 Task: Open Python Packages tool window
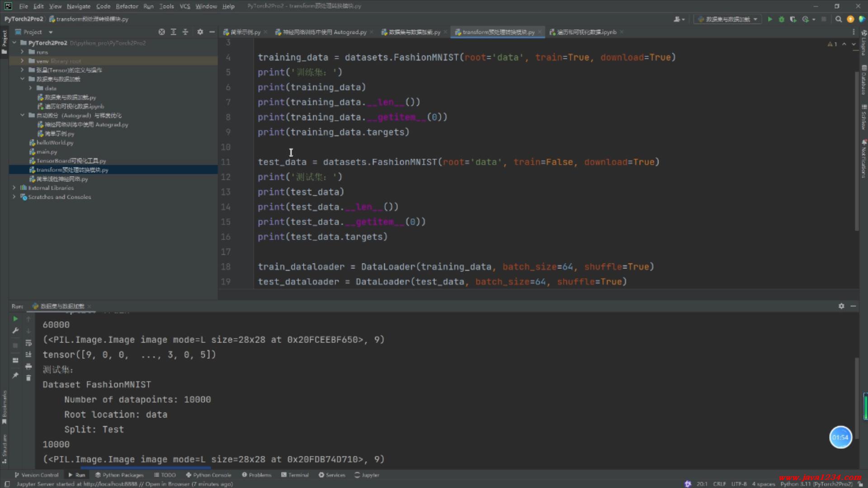[119, 475]
